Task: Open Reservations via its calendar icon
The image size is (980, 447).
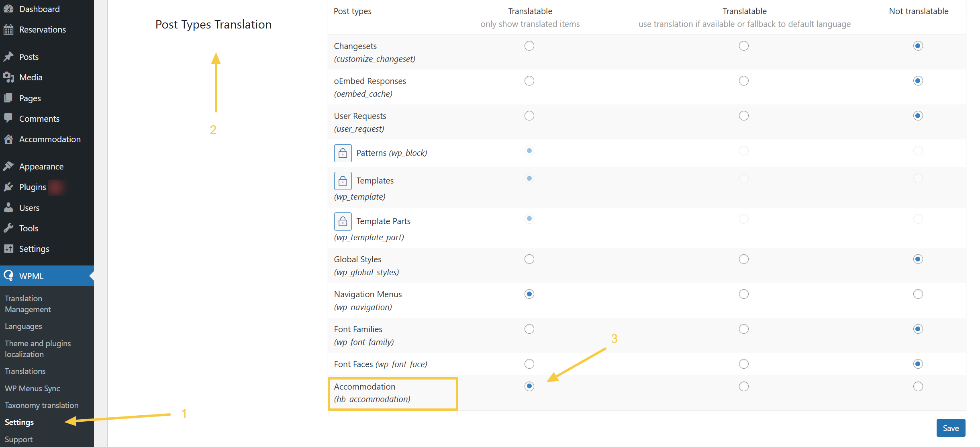Action: [x=8, y=29]
